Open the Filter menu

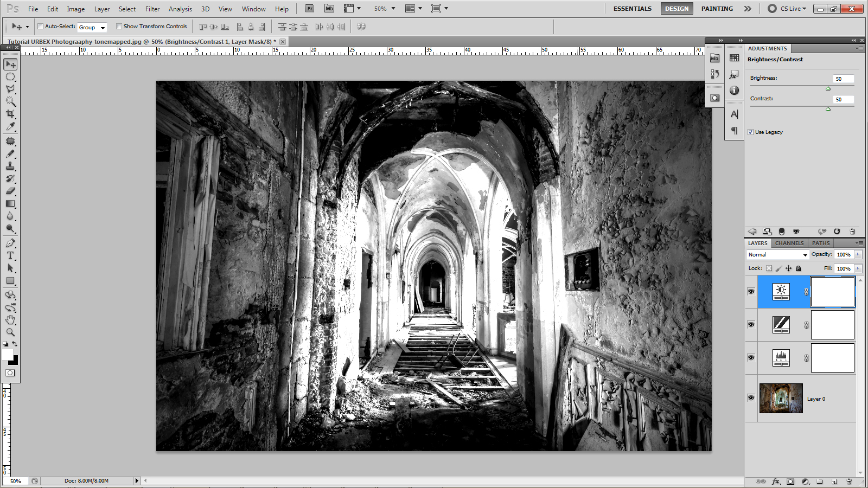[152, 9]
